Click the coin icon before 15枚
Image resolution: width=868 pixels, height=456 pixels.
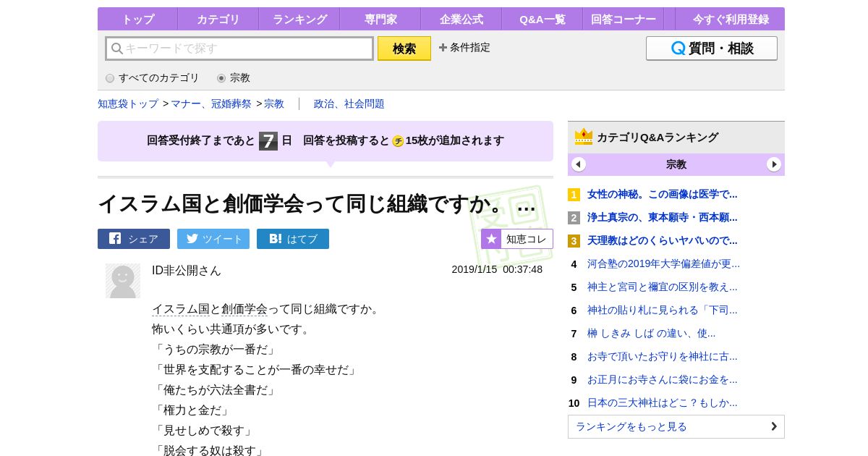[398, 141]
